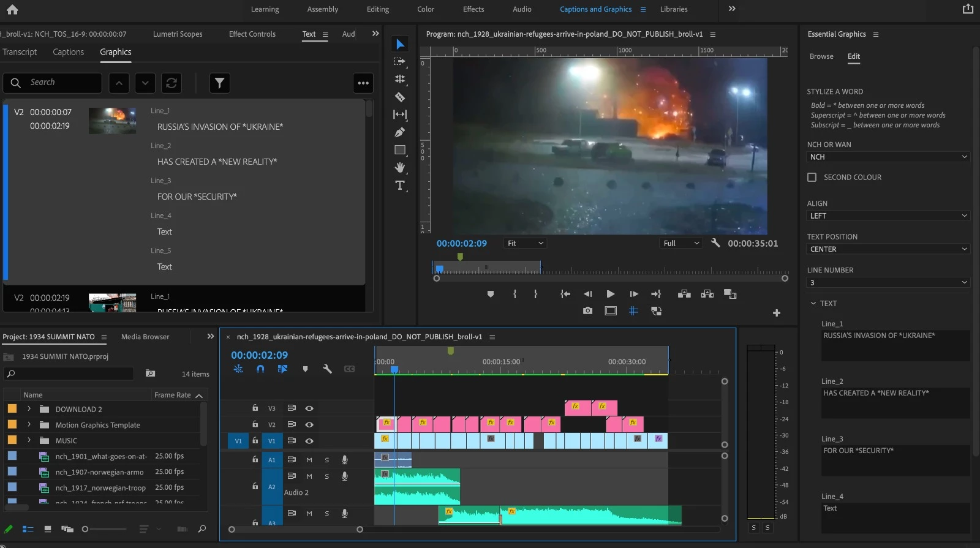
Task: Open the ALIGN dropdown set to LEFT
Action: (888, 216)
